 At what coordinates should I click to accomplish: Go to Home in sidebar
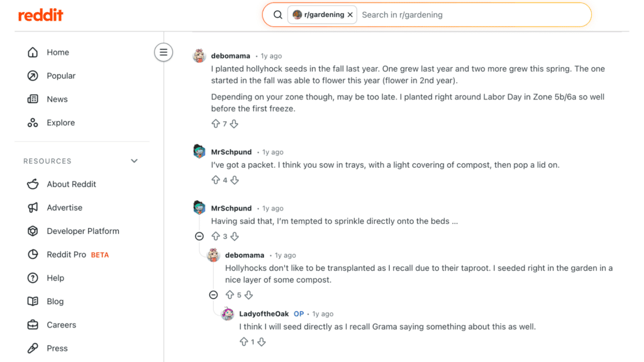point(57,52)
